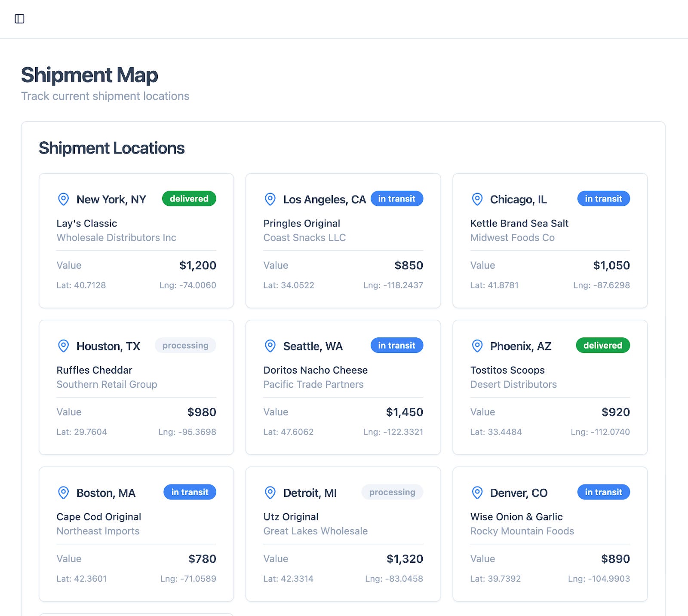Click the $890 shipment value
This screenshot has width=688, height=616.
[x=615, y=559]
